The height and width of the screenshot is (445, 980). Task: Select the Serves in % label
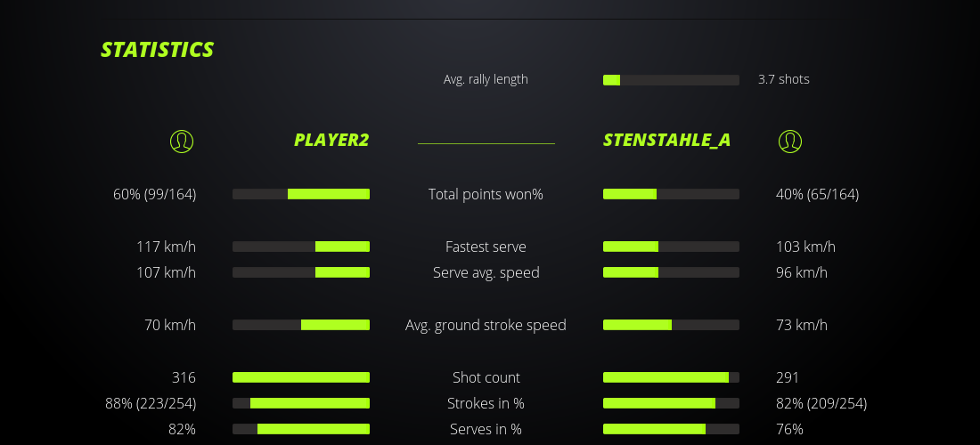[x=486, y=429]
